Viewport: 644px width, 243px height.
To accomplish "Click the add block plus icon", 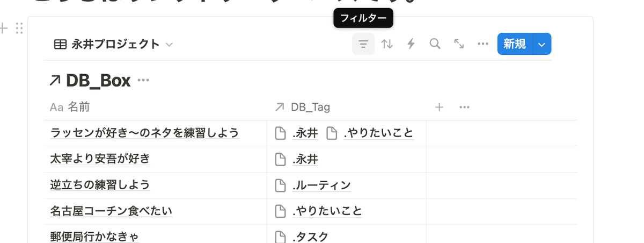I will tap(4, 28).
